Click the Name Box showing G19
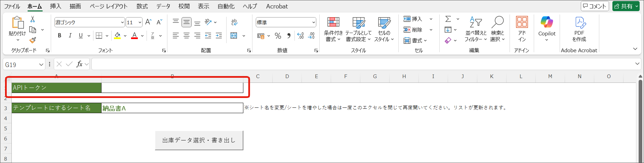644x163 pixels. (x=24, y=64)
